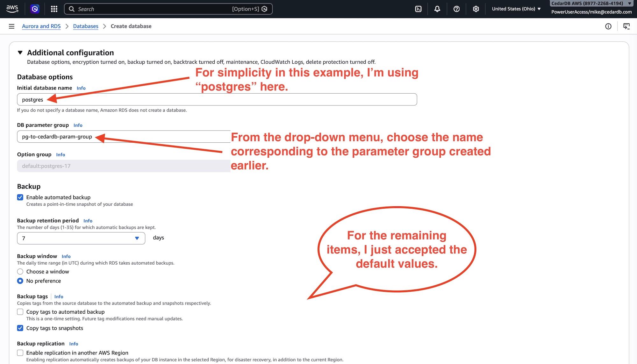Image resolution: width=637 pixels, height=364 pixels.
Task: Click Info next to DB parameter group
Action: click(78, 125)
